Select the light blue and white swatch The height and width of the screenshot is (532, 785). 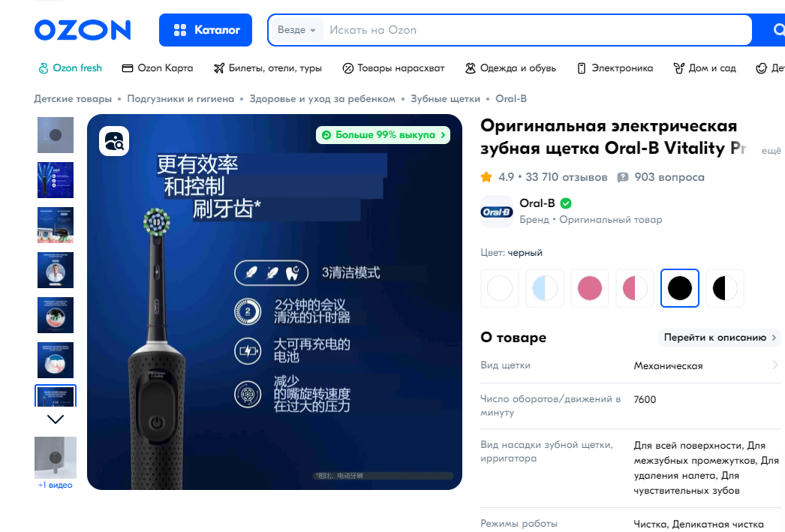point(545,288)
